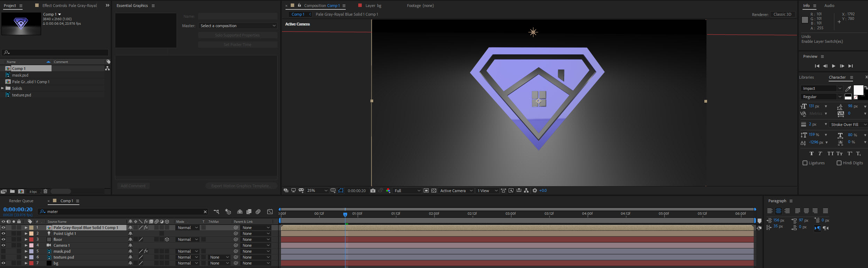The width and height of the screenshot is (868, 268).
Task: Open blending Mode dropdown for bg layer
Action: pos(187,263)
